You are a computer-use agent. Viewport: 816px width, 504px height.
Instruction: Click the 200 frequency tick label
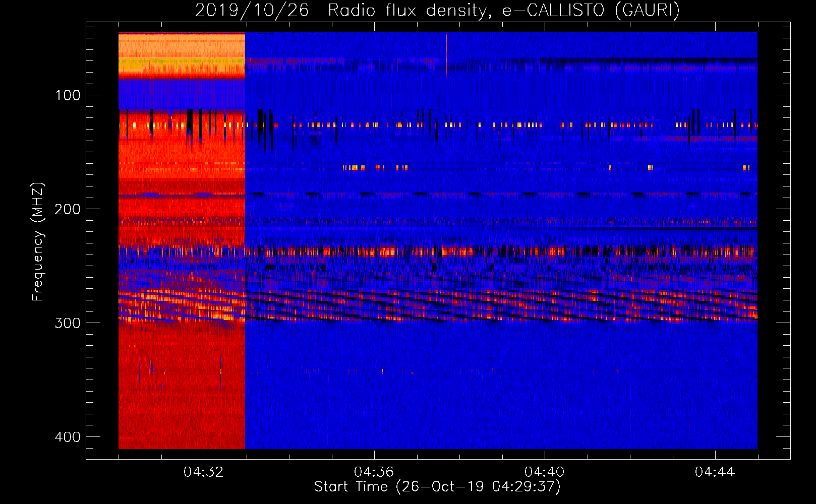coord(68,209)
